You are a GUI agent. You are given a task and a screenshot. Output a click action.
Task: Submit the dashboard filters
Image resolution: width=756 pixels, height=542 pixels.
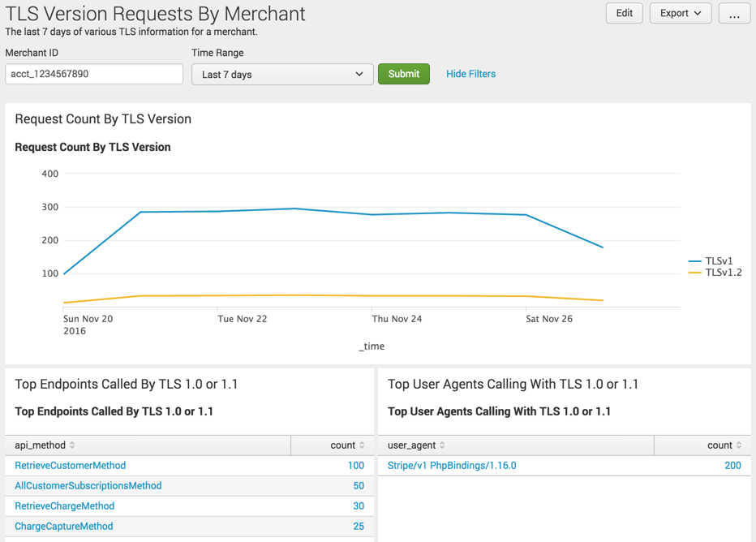click(x=404, y=74)
